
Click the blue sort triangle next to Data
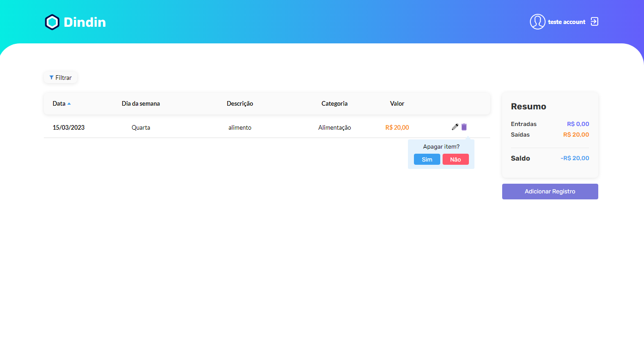(x=68, y=103)
